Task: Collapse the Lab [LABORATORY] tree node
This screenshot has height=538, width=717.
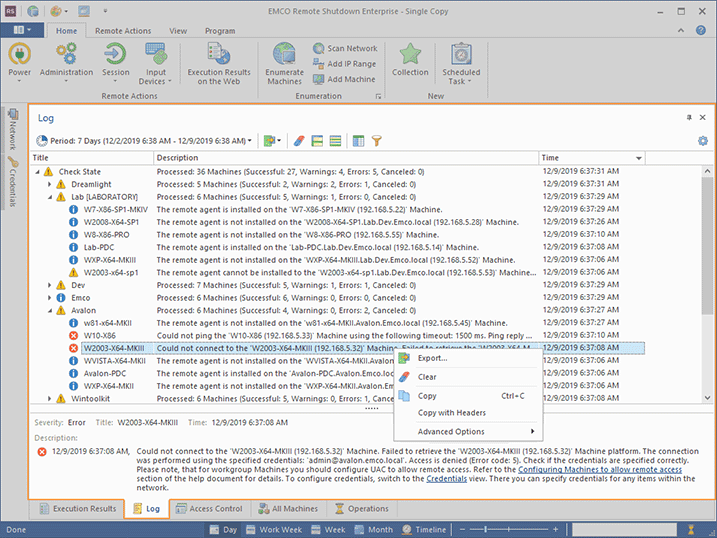Action: [x=49, y=198]
